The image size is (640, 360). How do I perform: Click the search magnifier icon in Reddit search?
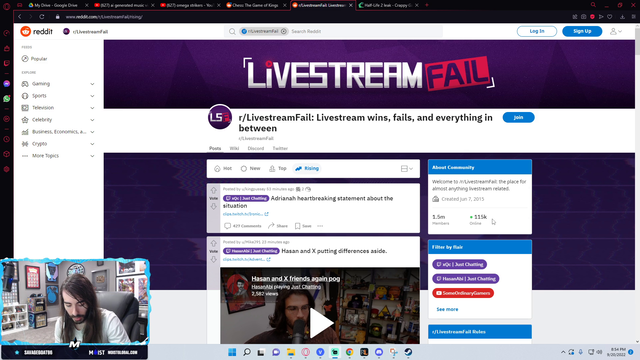click(x=232, y=31)
